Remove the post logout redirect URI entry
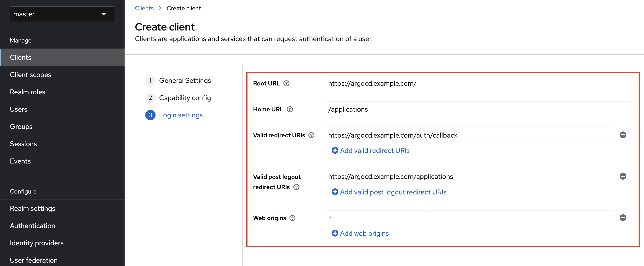Viewport: 644px width, 266px height. [623, 176]
